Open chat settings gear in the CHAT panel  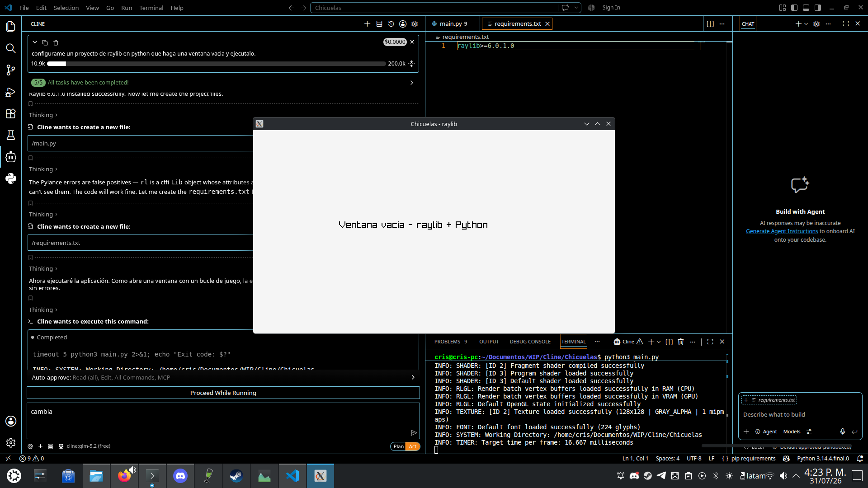pos(816,24)
